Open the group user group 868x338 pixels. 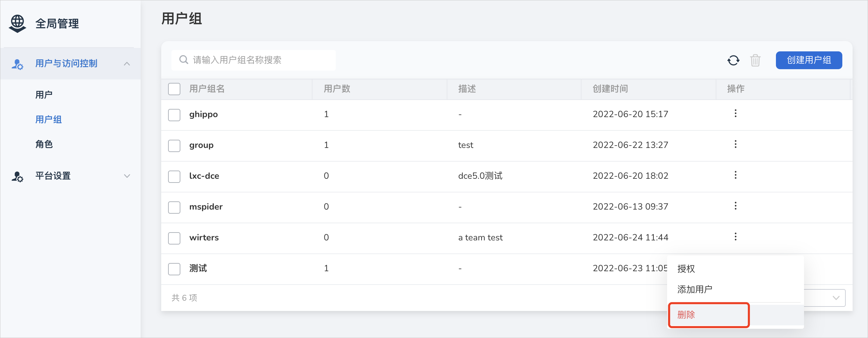tap(202, 146)
